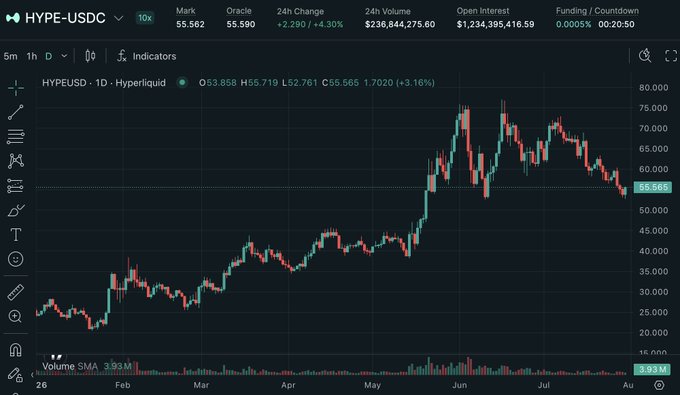Click the Volume SMA indicator legend

click(87, 366)
